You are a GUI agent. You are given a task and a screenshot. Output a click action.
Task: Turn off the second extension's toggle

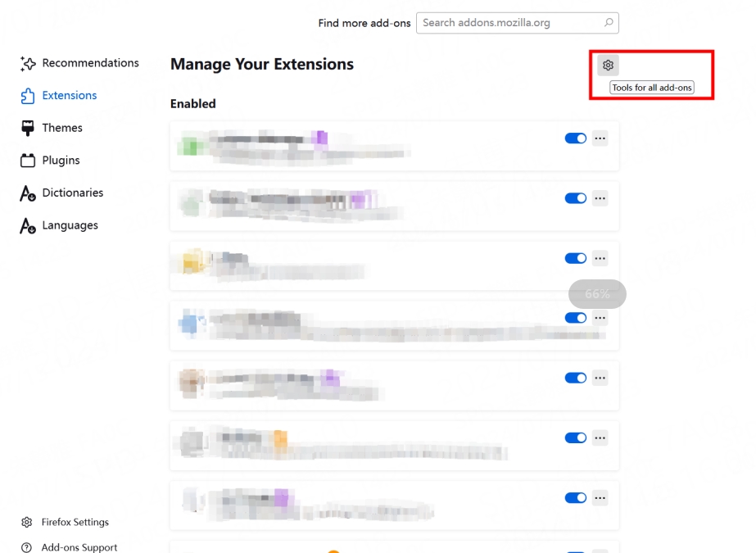576,198
